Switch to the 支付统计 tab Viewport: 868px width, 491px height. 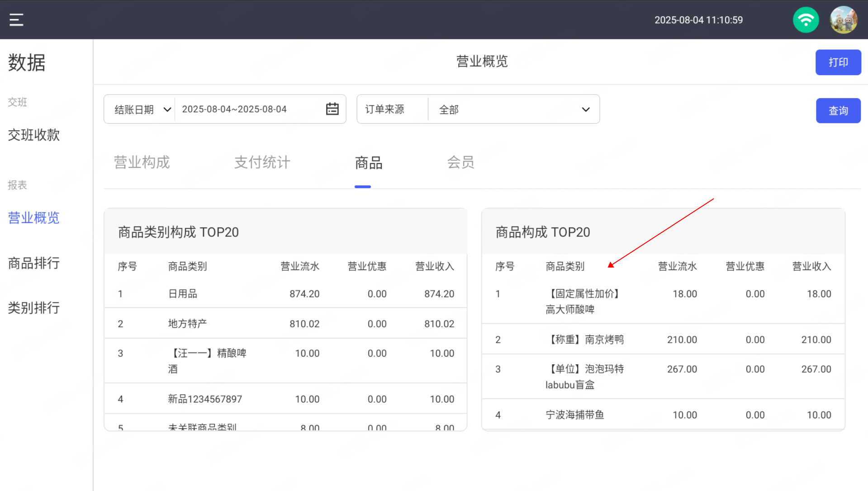point(262,162)
